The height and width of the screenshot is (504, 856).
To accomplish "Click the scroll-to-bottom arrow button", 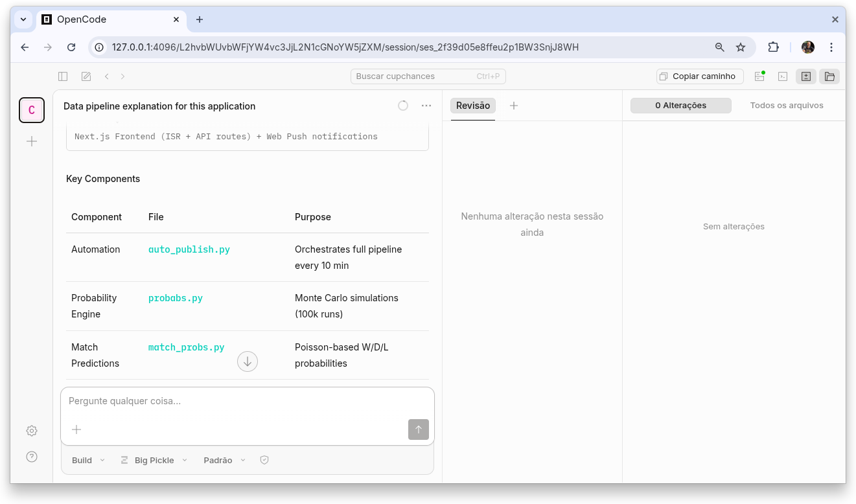I will [x=248, y=361].
